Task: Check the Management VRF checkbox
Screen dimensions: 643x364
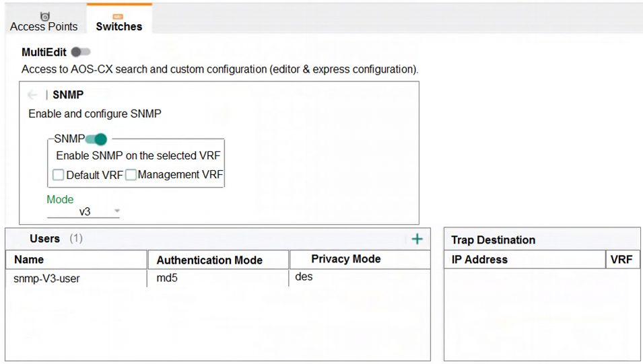Action: point(131,175)
